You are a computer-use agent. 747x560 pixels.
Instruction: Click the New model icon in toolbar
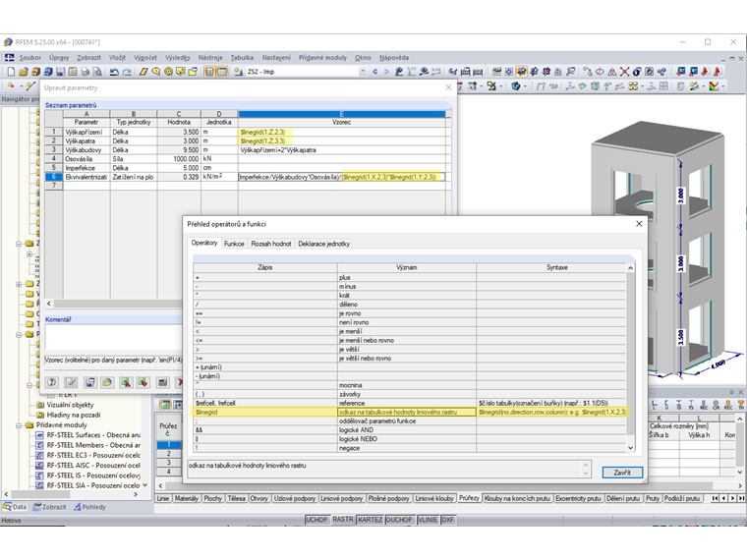click(x=11, y=72)
